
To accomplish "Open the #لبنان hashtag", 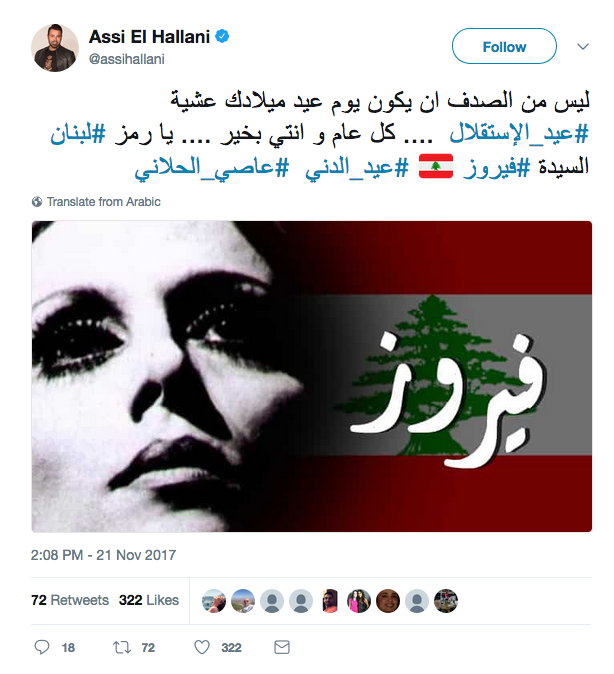I will coord(78,134).
